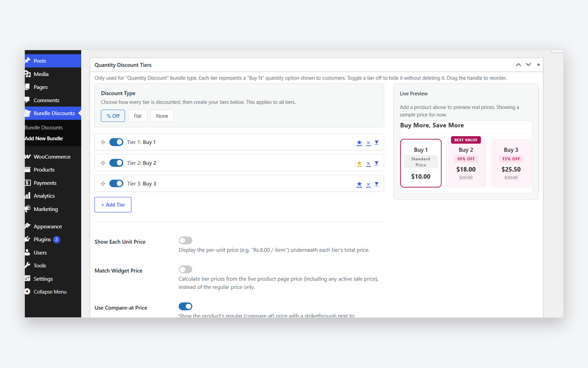Go to Pages in sidebar
This screenshot has height=368, width=588.
click(53, 87)
